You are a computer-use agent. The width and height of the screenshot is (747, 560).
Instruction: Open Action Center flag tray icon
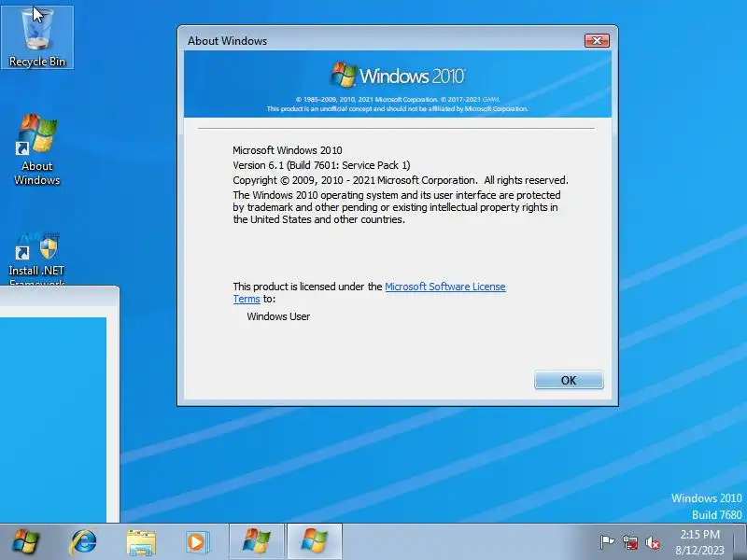(x=607, y=542)
